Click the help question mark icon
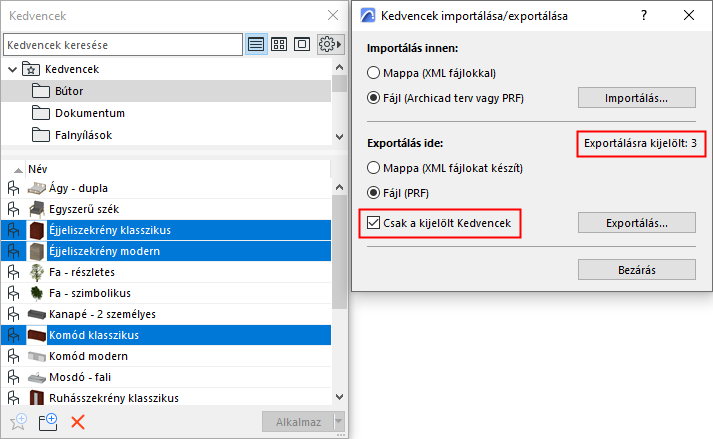Viewport: 713px width, 439px height. click(x=642, y=15)
